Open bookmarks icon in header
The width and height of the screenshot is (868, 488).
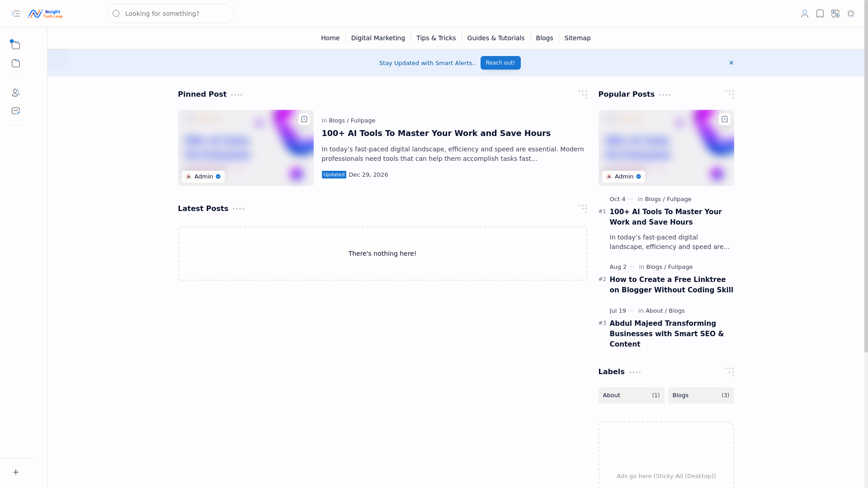coord(820,14)
